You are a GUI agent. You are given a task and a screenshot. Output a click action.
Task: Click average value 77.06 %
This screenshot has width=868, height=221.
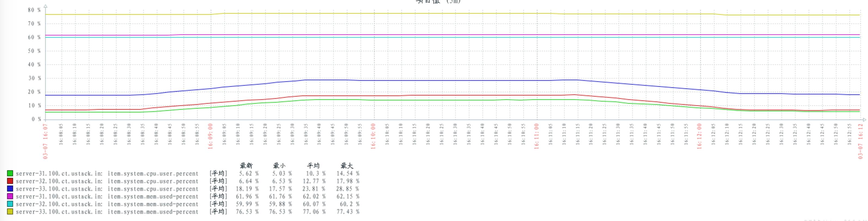click(x=314, y=211)
